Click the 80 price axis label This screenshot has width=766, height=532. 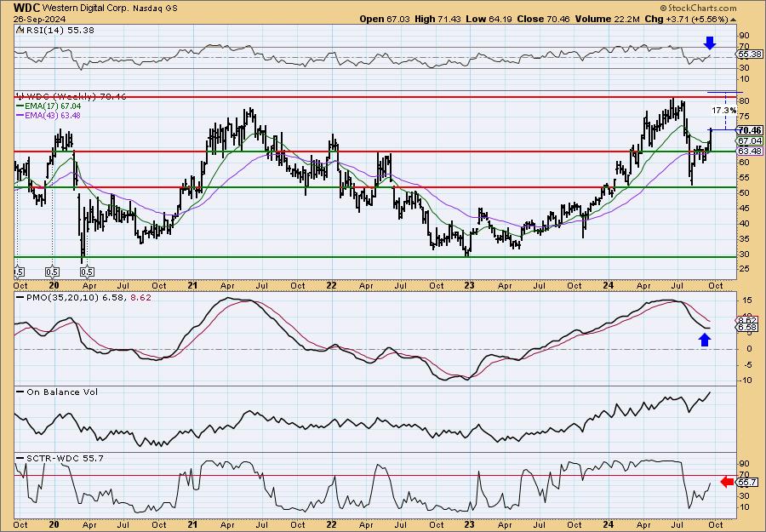pyautogui.click(x=744, y=101)
